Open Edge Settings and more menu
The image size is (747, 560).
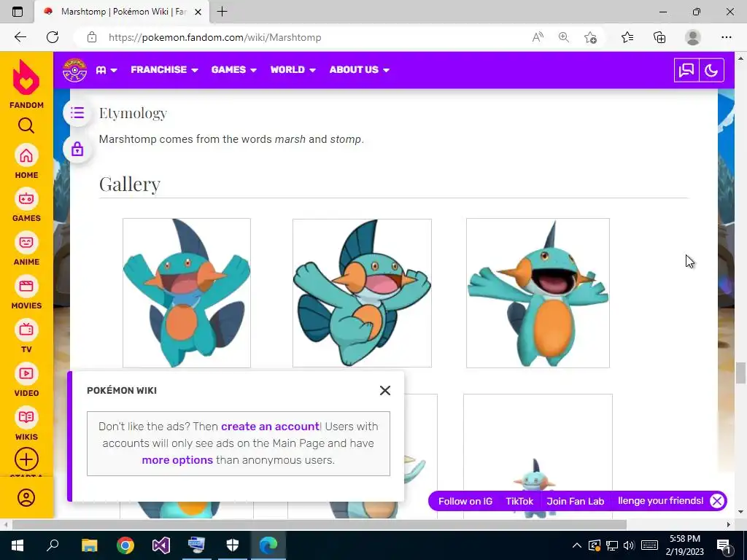pos(726,37)
